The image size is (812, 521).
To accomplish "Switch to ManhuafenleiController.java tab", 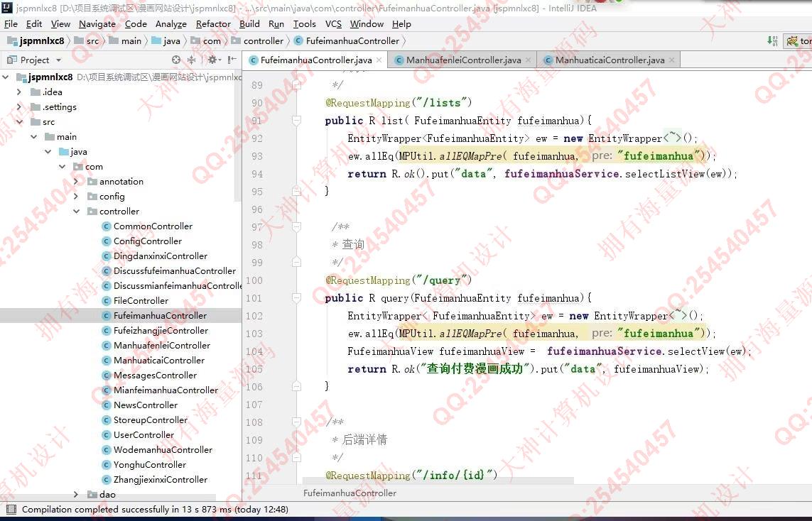I will click(463, 60).
